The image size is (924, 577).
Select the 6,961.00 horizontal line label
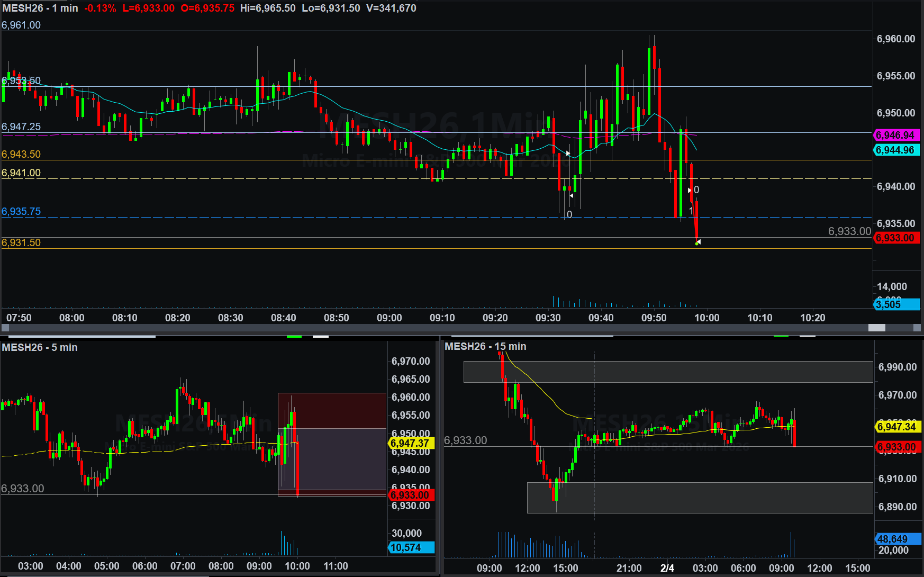tap(21, 25)
